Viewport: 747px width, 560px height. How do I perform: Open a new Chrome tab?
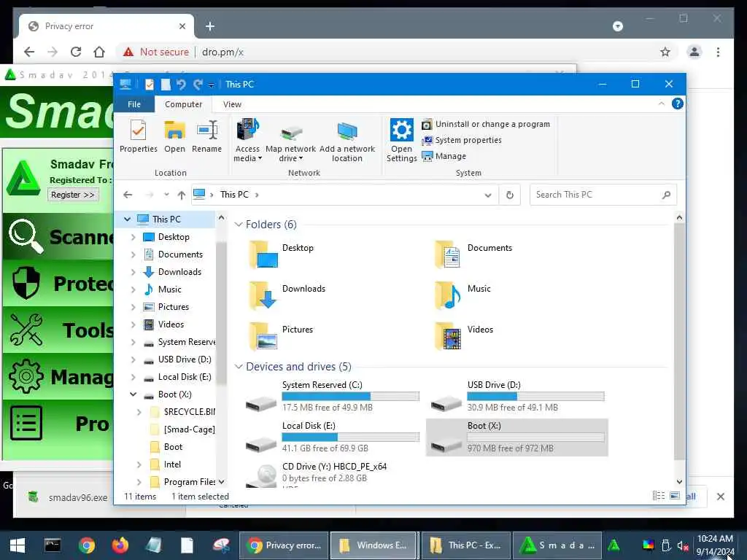point(209,26)
